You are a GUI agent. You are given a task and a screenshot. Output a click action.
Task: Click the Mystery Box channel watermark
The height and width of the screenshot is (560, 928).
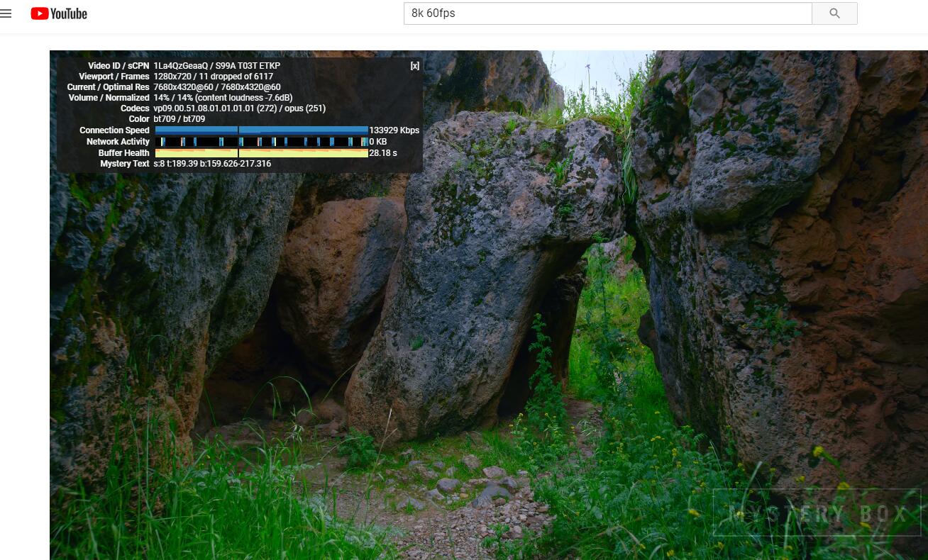(x=817, y=513)
